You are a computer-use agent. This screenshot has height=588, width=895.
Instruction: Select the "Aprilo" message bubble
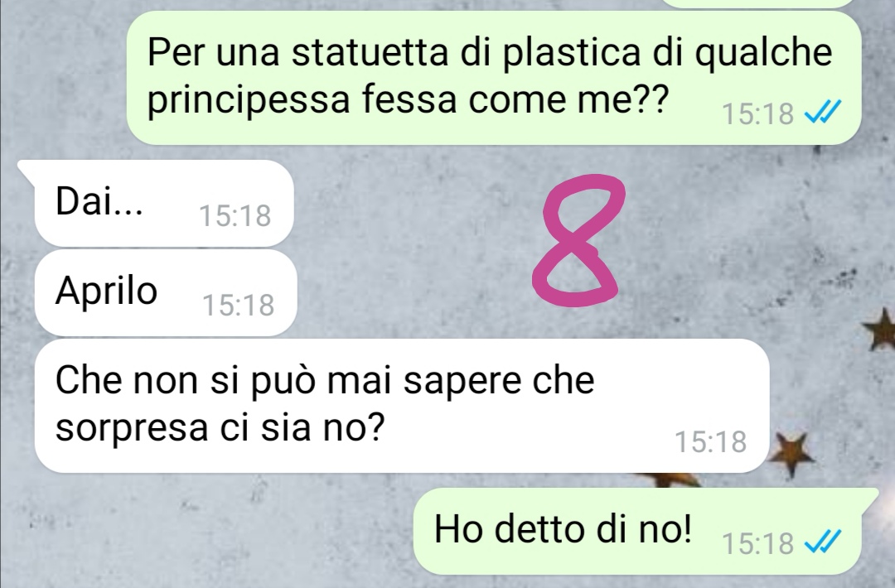pos(166,293)
